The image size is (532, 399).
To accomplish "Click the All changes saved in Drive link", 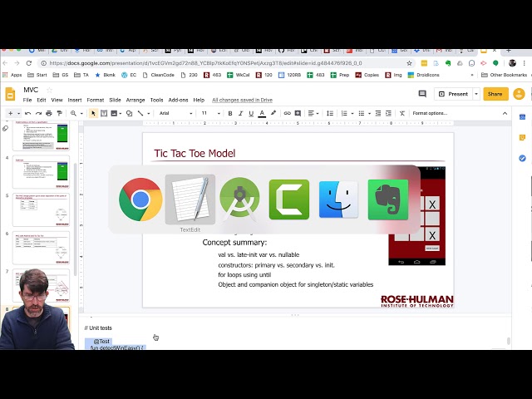I will point(242,100).
